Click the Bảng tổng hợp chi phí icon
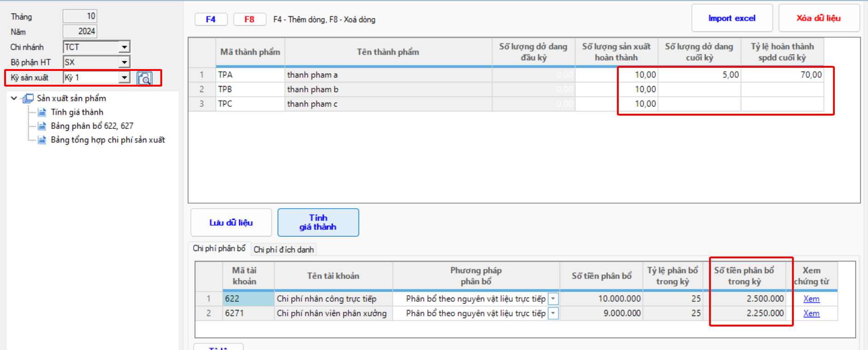This screenshot has height=350, width=868. pyautogui.click(x=42, y=140)
